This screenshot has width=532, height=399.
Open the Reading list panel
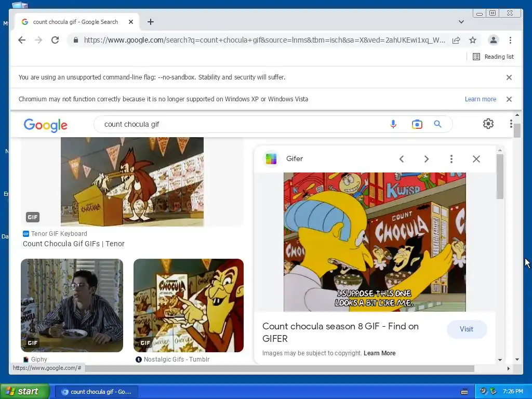[x=493, y=57]
